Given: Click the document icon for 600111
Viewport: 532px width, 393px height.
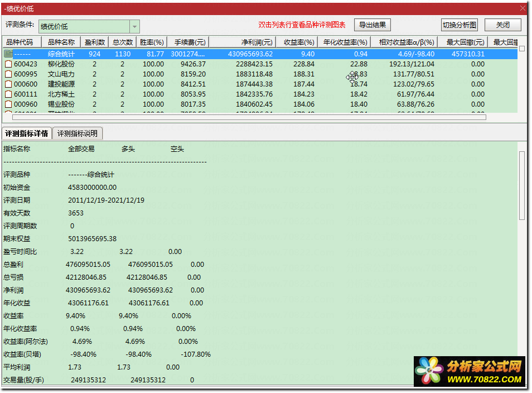Looking at the screenshot, I should pos(8,94).
